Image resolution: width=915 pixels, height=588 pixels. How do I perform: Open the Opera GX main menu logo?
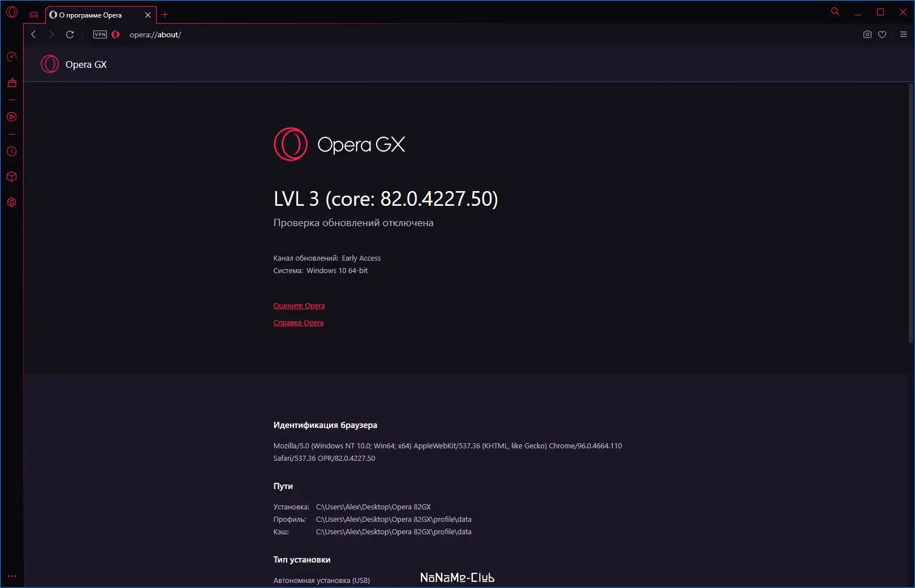point(12,12)
